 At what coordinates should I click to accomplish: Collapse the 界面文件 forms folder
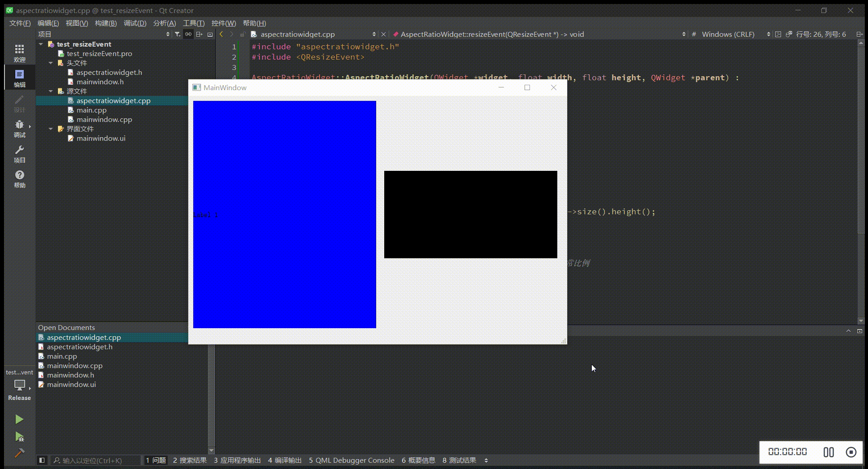(51, 129)
